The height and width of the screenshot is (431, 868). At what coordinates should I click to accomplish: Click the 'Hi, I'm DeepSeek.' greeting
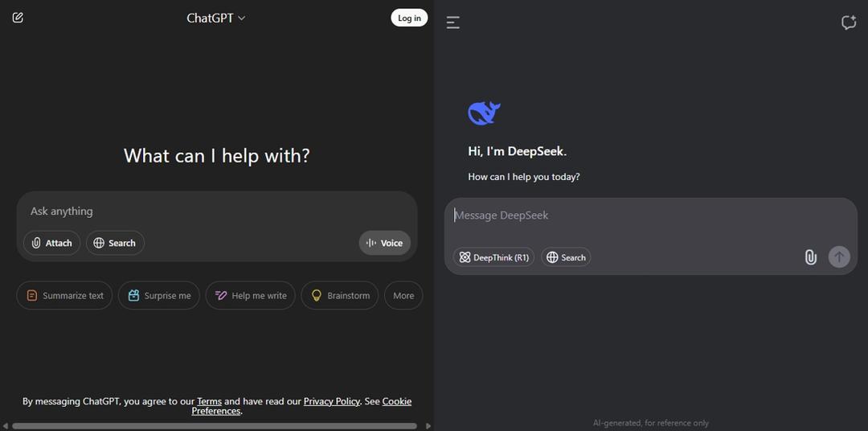[x=518, y=151]
